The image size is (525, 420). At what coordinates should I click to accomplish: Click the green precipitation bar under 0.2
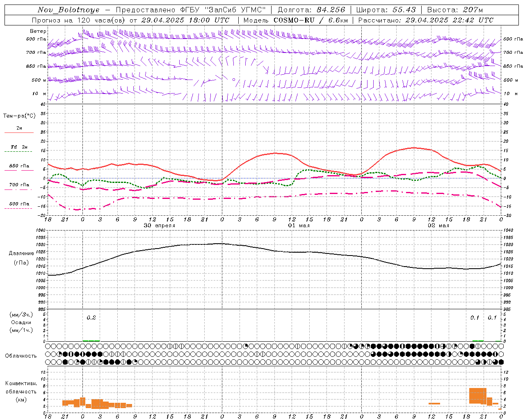pyautogui.click(x=91, y=340)
